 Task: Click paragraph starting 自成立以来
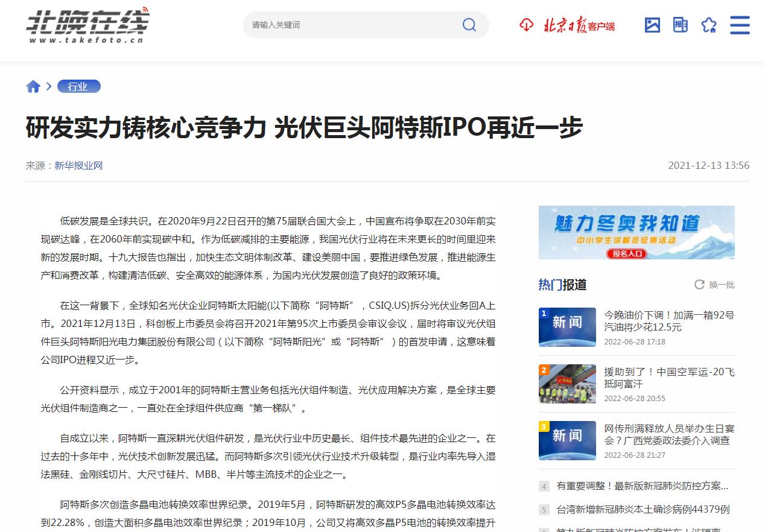click(268, 456)
